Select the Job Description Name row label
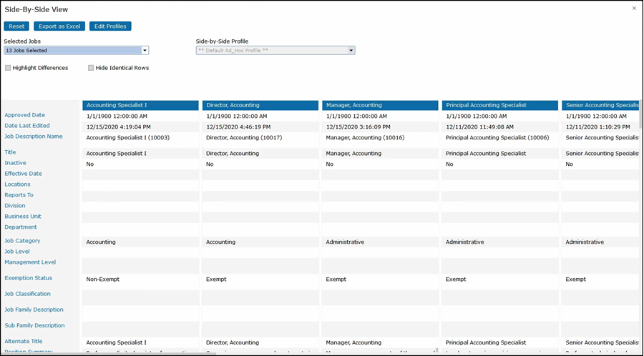This screenshot has height=356, width=644. (x=34, y=137)
